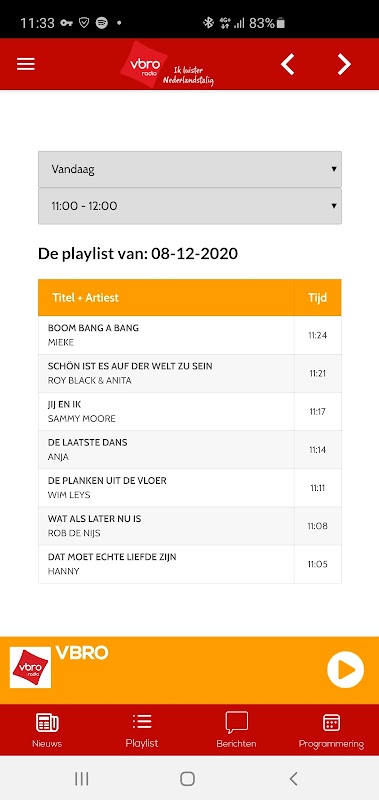379x800 pixels.
Task: Open the Nieuws tab
Action: 47,730
